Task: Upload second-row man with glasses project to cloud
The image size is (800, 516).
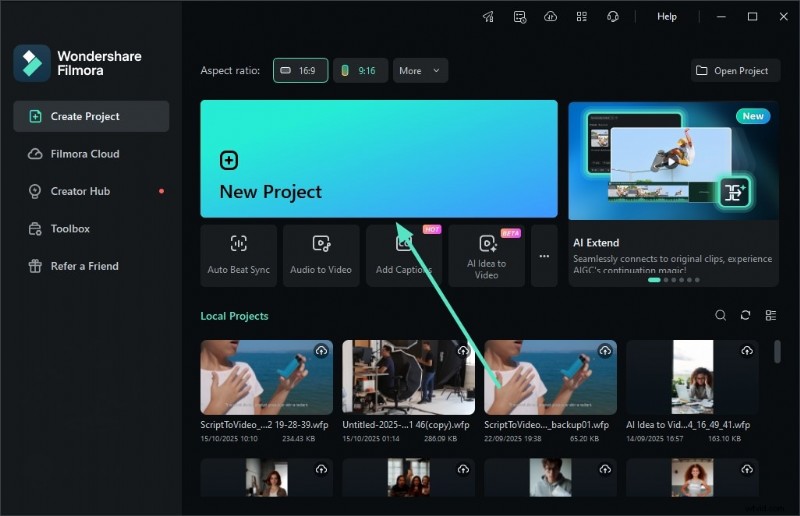Action: coord(605,469)
